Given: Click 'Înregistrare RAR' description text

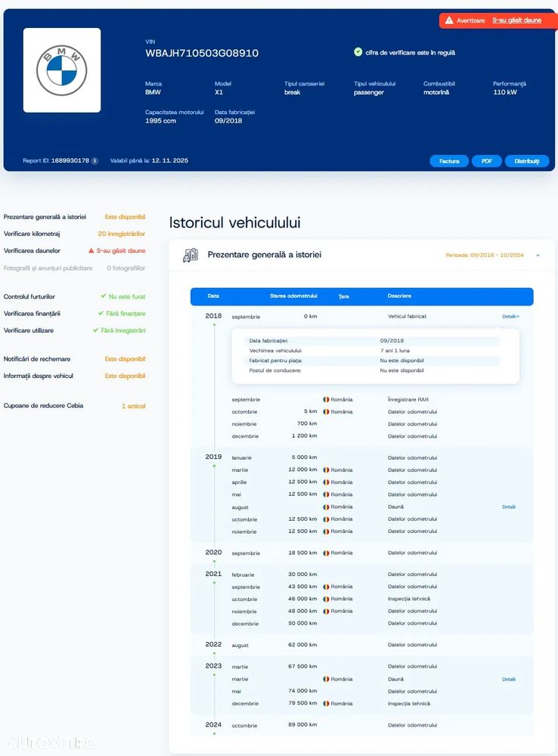Looking at the screenshot, I should point(408,400).
